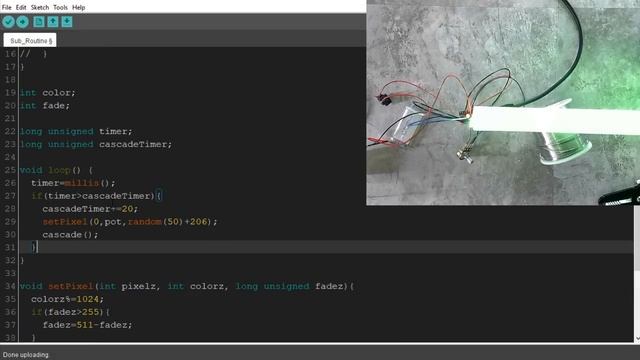This screenshot has height=360, width=640.
Task: Click line number 31 in gutter
Action: coord(10,247)
